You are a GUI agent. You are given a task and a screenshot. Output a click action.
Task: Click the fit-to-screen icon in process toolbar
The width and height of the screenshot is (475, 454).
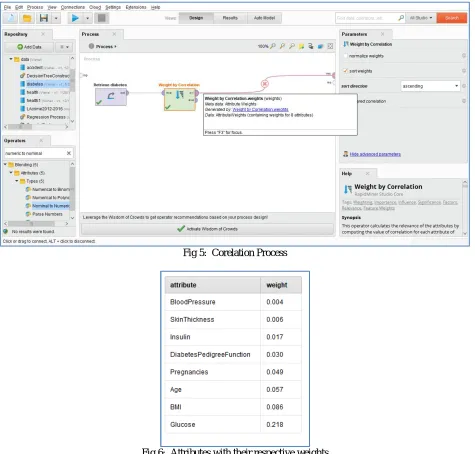click(330, 46)
